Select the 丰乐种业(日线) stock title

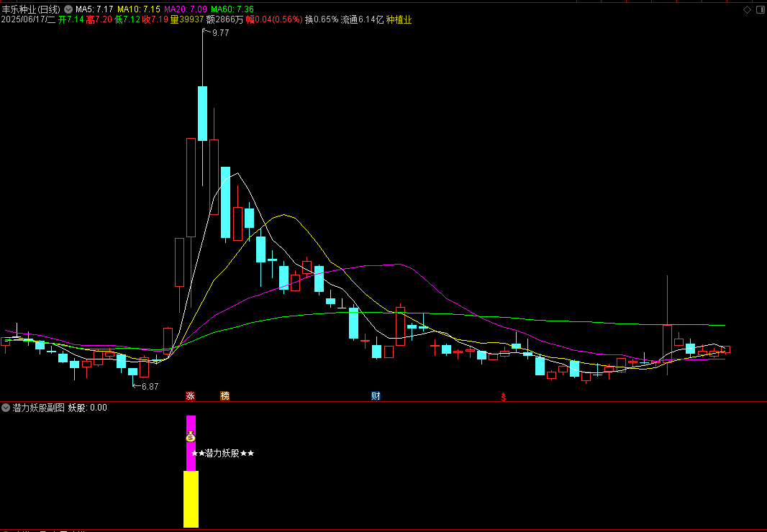pos(32,9)
